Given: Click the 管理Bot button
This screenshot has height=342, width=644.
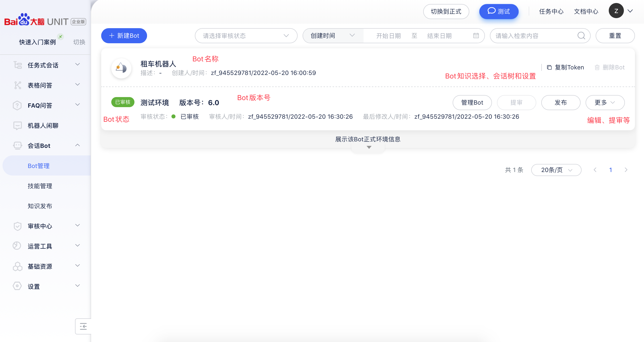Looking at the screenshot, I should point(472,103).
